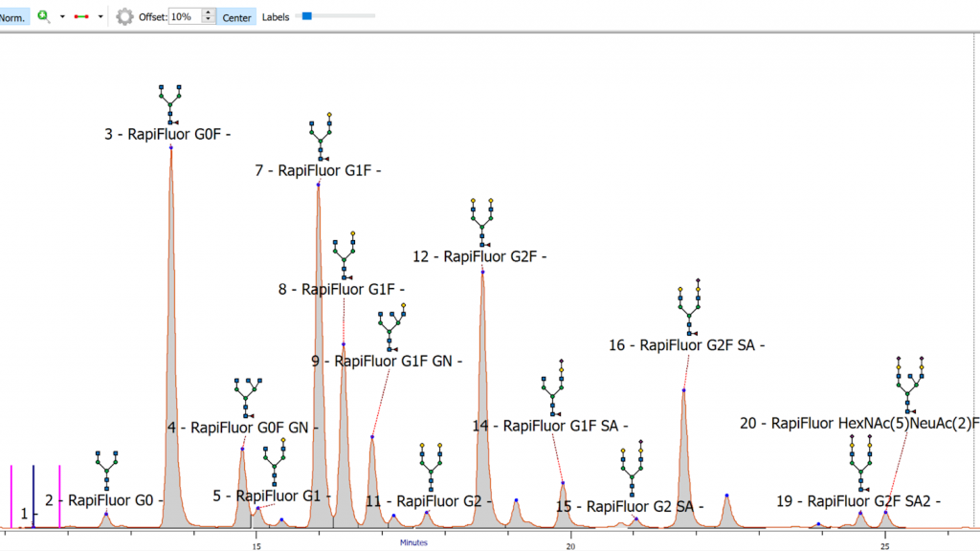Select the '9 - RapiFluor G1F GN' label

click(387, 361)
